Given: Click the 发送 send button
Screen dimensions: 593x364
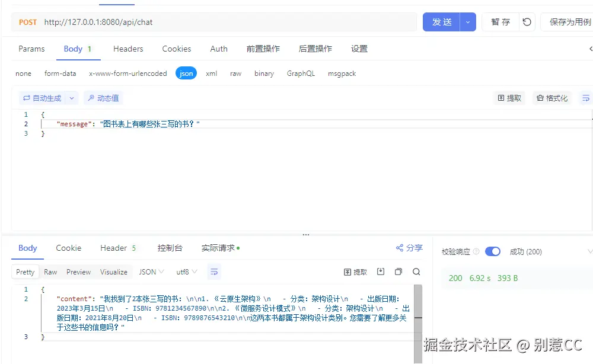Looking at the screenshot, I should coord(441,22).
